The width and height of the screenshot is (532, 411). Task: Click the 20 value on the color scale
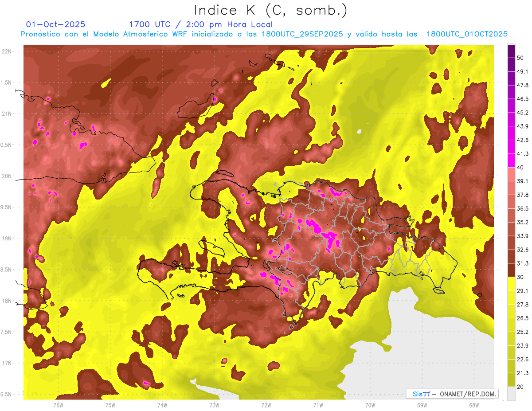521,386
